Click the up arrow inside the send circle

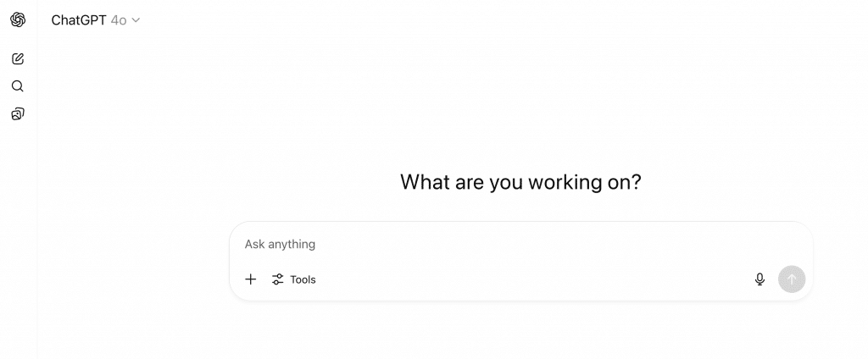click(792, 279)
